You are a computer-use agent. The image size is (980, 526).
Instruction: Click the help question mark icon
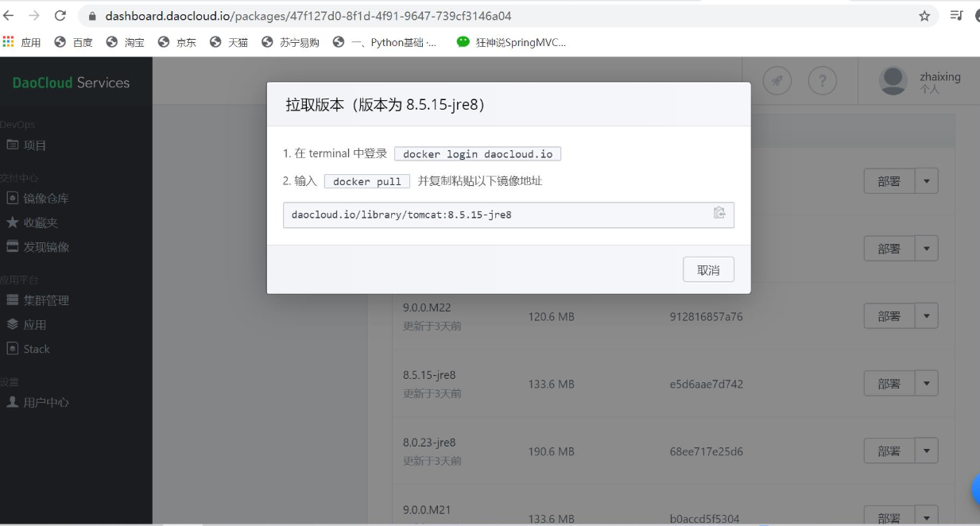coord(823,80)
